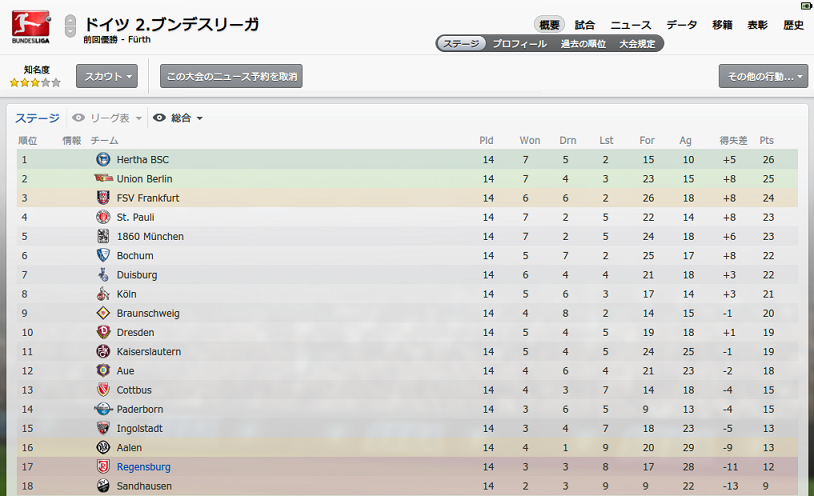Select the プロフィール sub-tab
The image size is (814, 496).
519,44
